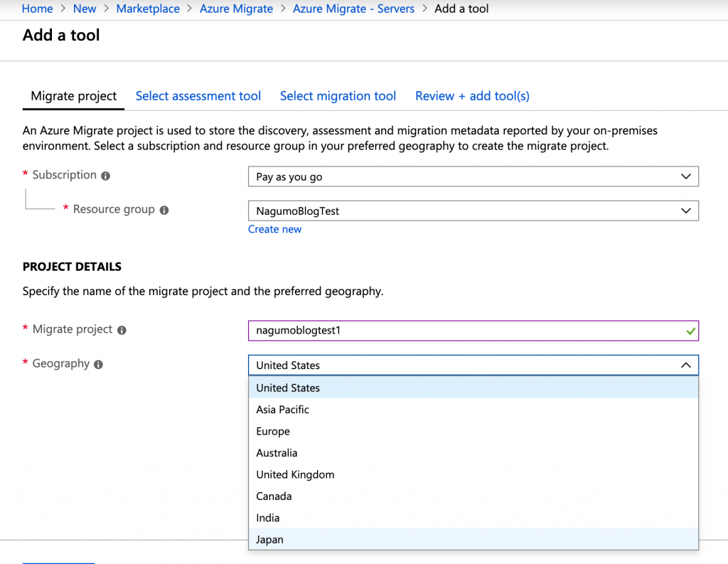Select India geography option

point(473,518)
